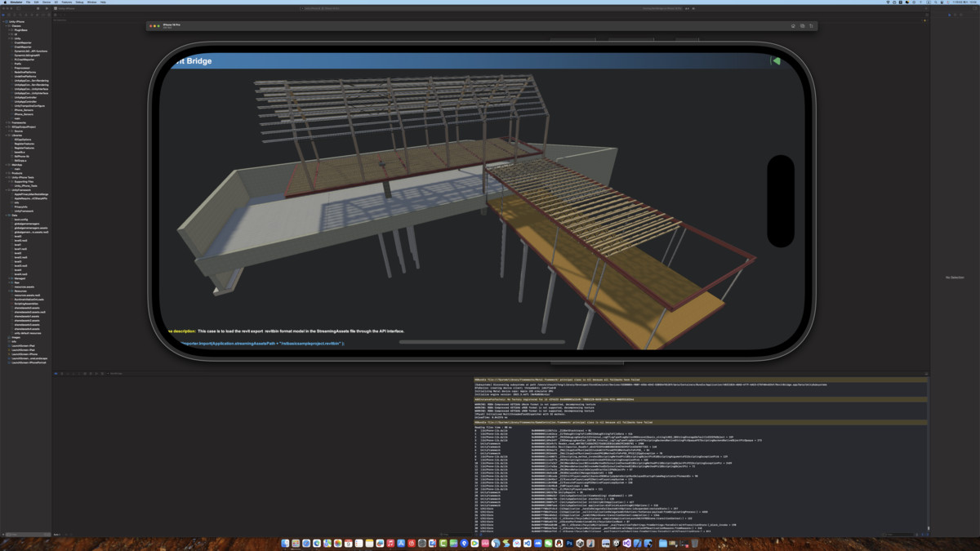Open the Device menu
Screen dimensions: 980x551
[x=47, y=2]
